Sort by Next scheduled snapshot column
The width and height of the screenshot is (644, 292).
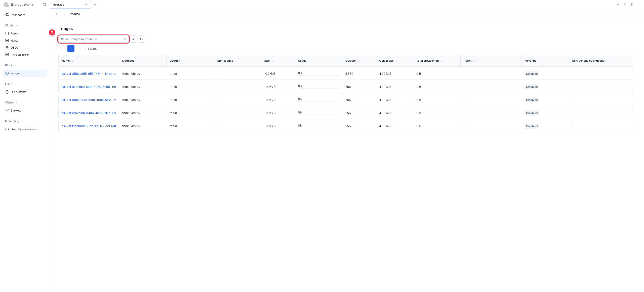(x=608, y=61)
